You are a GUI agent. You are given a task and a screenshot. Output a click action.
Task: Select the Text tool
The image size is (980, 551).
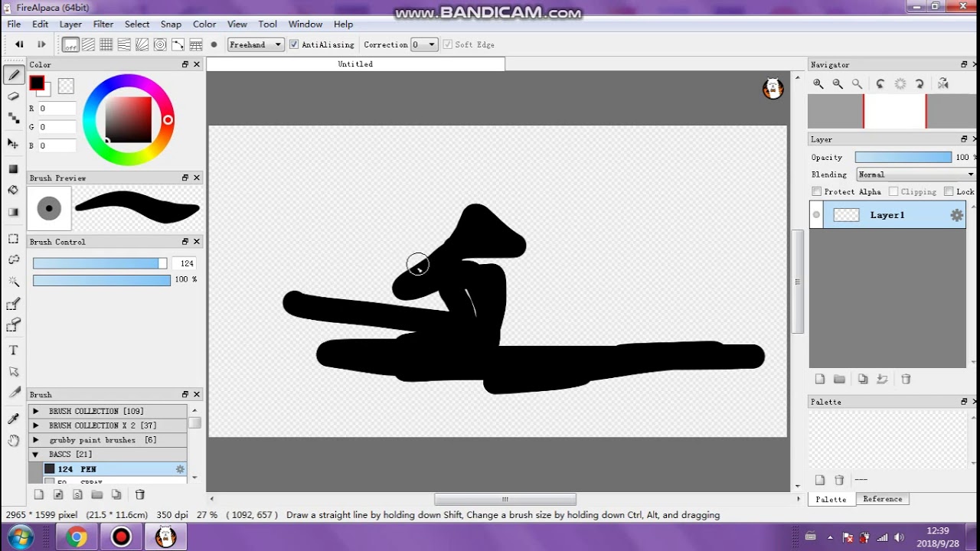tap(13, 350)
